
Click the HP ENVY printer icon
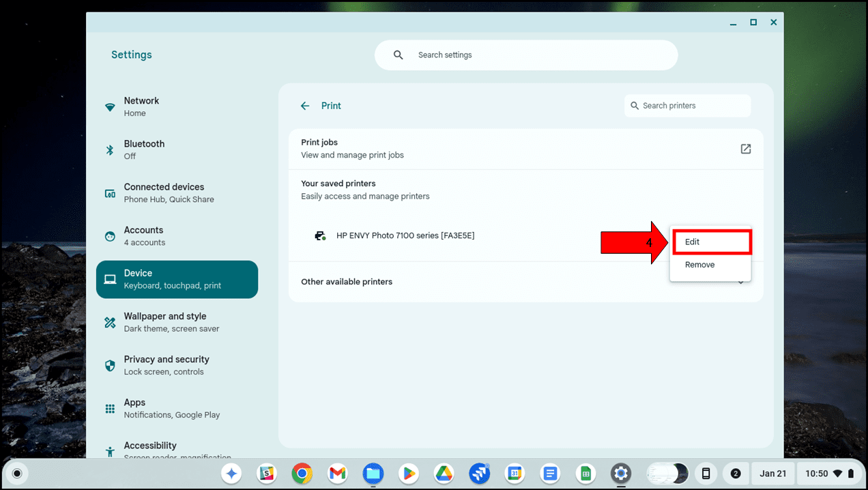[320, 235]
